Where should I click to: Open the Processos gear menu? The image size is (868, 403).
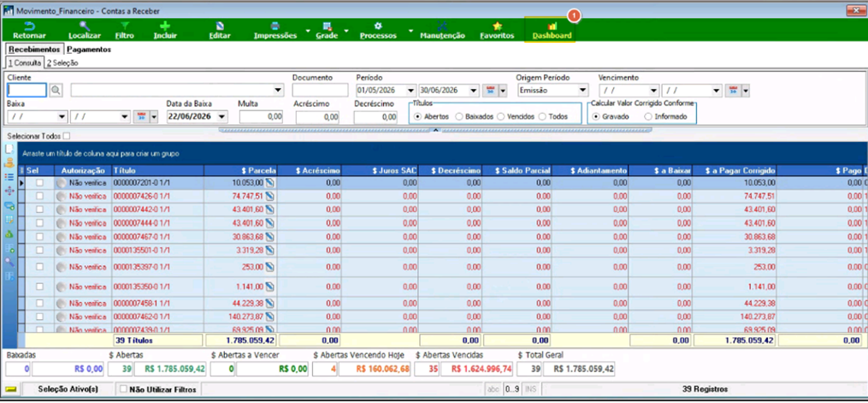pyautogui.click(x=378, y=31)
